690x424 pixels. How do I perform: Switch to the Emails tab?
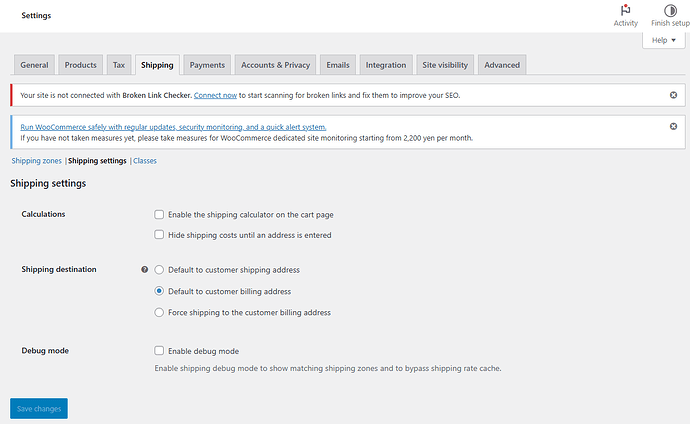[x=338, y=65]
